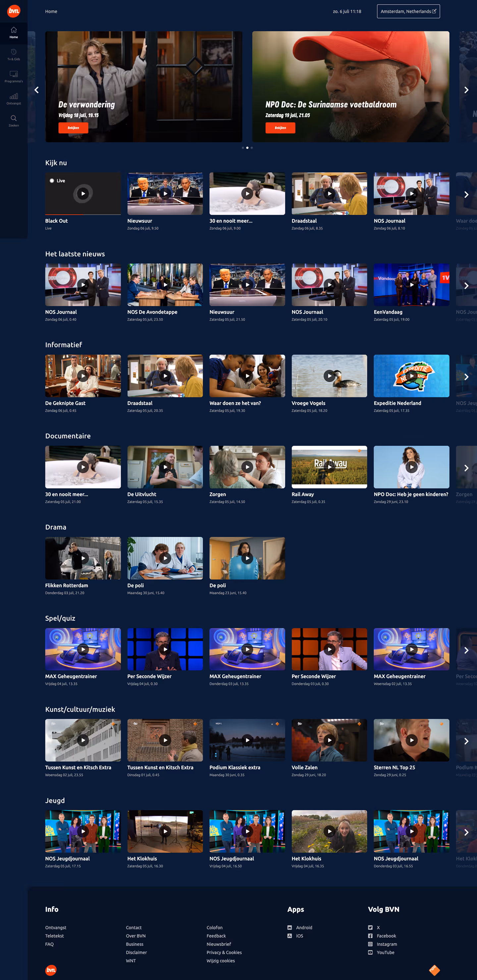Screen dimensions: 477x980
Task: Click the orange NPO logo in footer
Action: point(434,970)
